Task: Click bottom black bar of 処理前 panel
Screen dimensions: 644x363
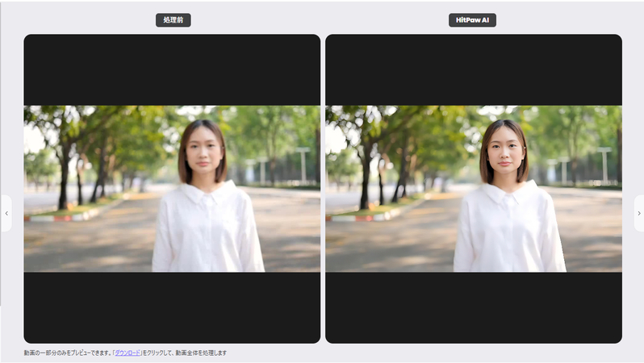Action: 172,307
